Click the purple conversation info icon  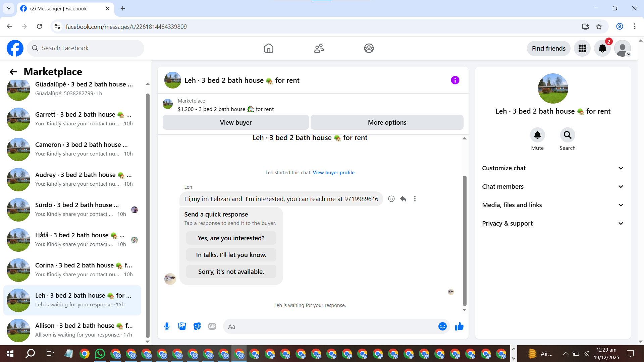click(x=455, y=80)
